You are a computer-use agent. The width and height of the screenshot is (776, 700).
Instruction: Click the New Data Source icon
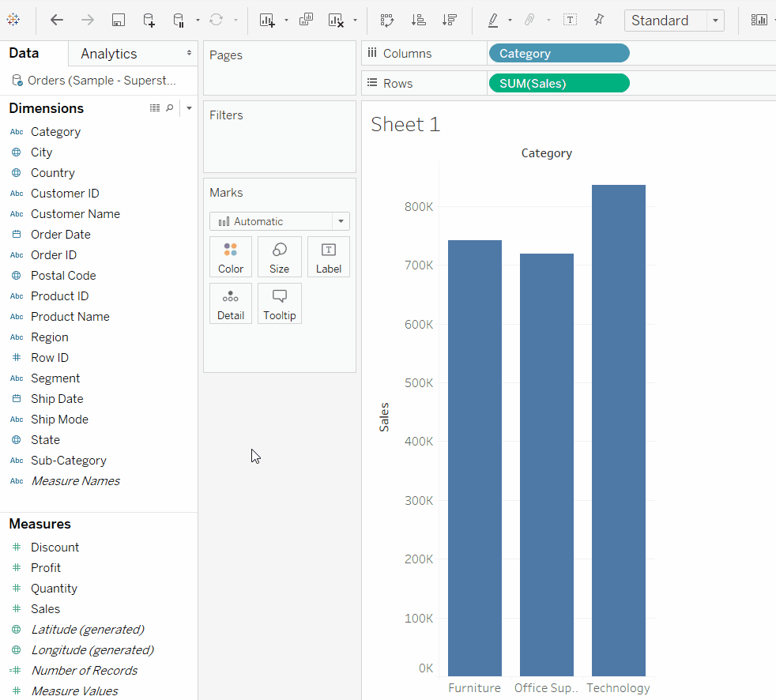coord(149,20)
